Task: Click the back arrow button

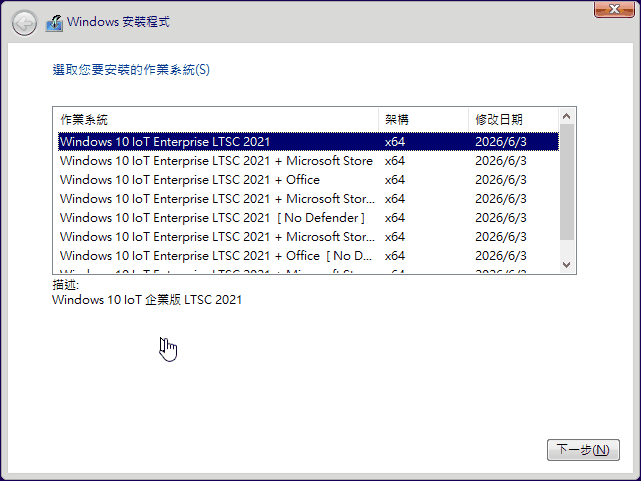Action: (25, 23)
